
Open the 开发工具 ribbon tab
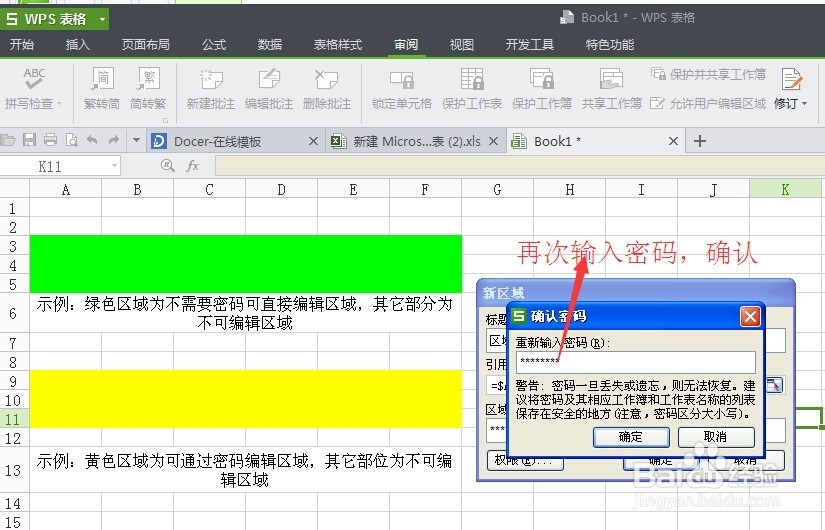pyautogui.click(x=530, y=45)
